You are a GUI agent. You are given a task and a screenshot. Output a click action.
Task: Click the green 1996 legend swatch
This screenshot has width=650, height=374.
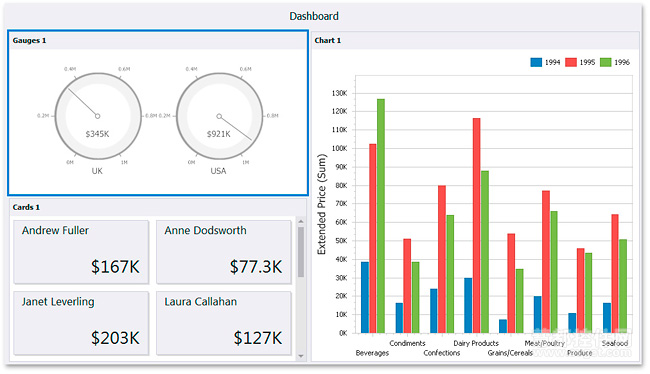point(606,63)
